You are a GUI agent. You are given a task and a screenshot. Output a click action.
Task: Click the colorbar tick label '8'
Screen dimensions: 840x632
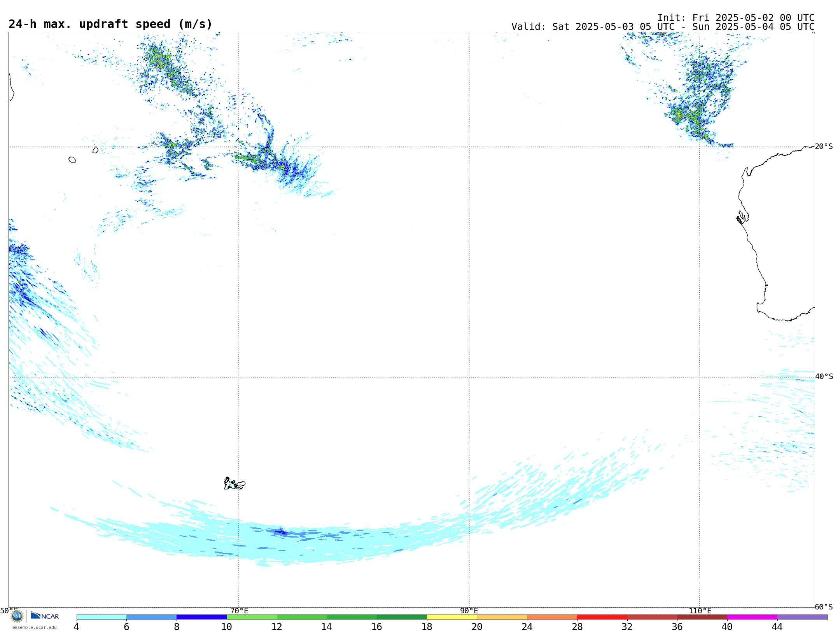(177, 627)
